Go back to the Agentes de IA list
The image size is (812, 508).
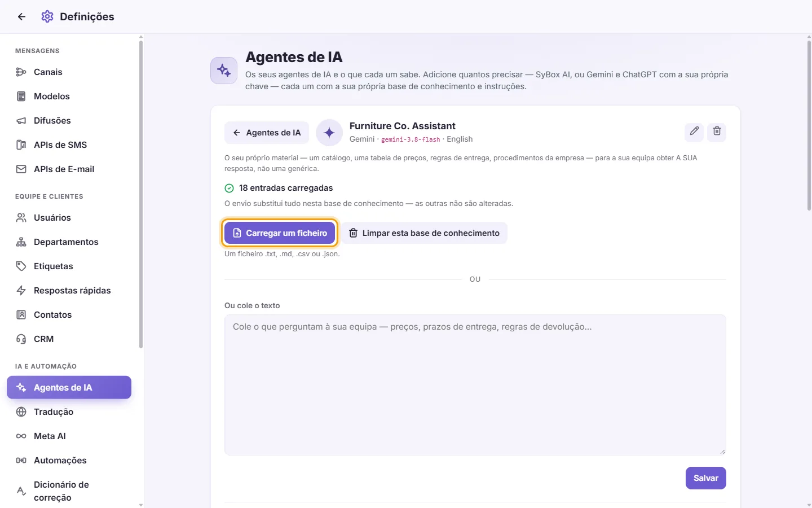[267, 133]
